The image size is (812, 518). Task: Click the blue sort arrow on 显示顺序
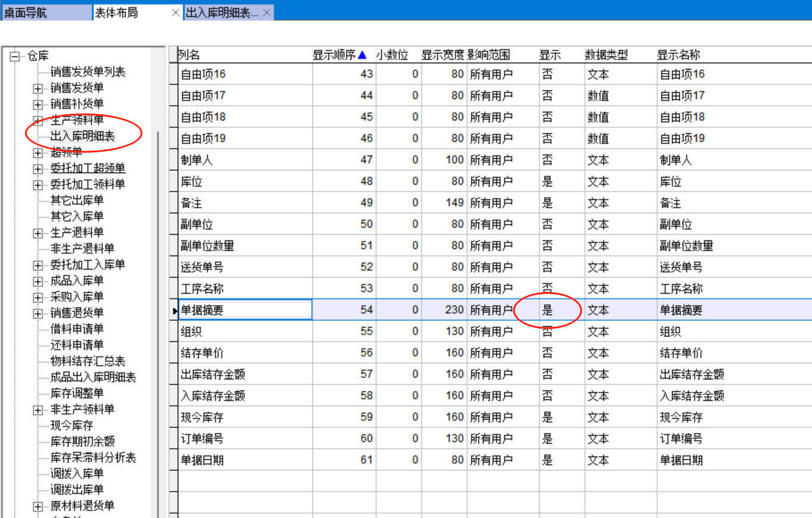(362, 55)
